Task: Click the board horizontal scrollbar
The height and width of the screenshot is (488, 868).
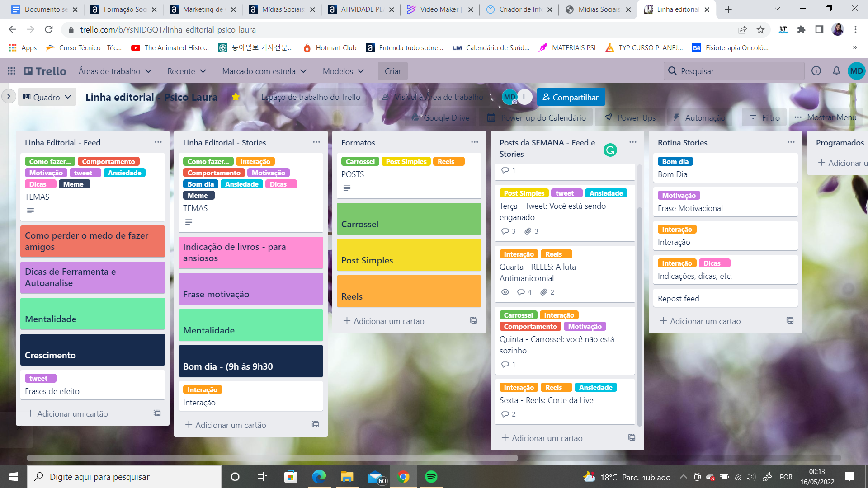Action: (271, 458)
